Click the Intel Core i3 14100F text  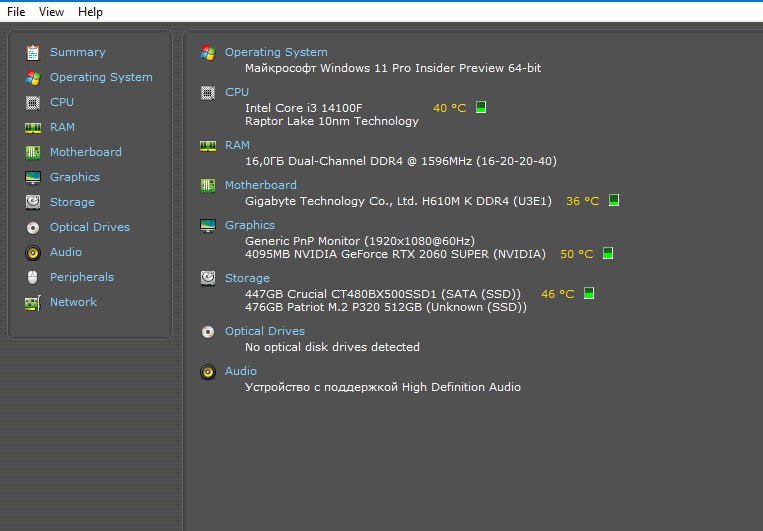(x=304, y=108)
